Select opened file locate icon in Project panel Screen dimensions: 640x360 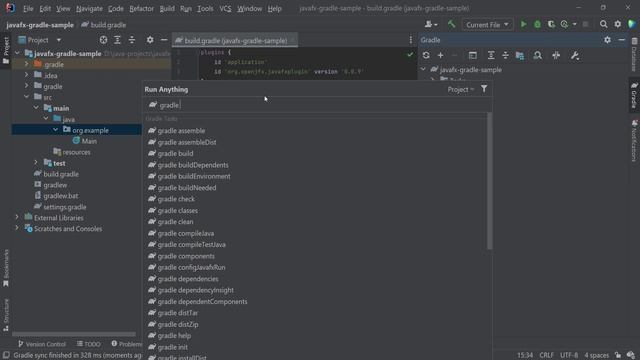(x=103, y=40)
